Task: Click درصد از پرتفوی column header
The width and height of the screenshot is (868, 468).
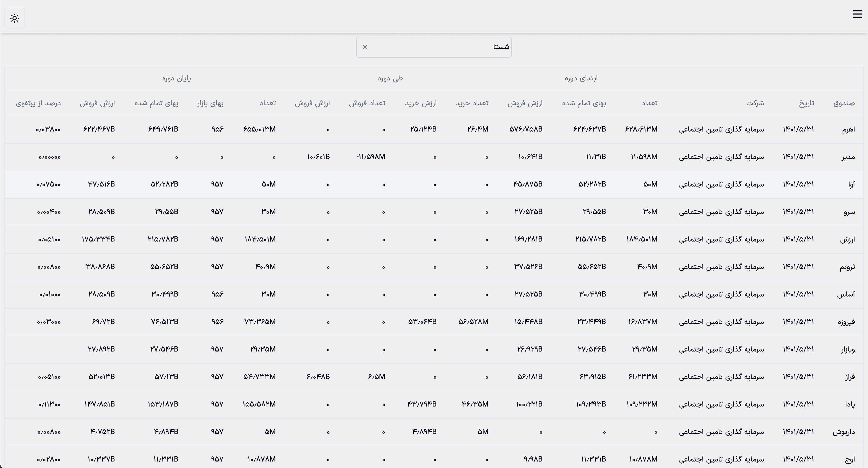Action: pos(38,103)
